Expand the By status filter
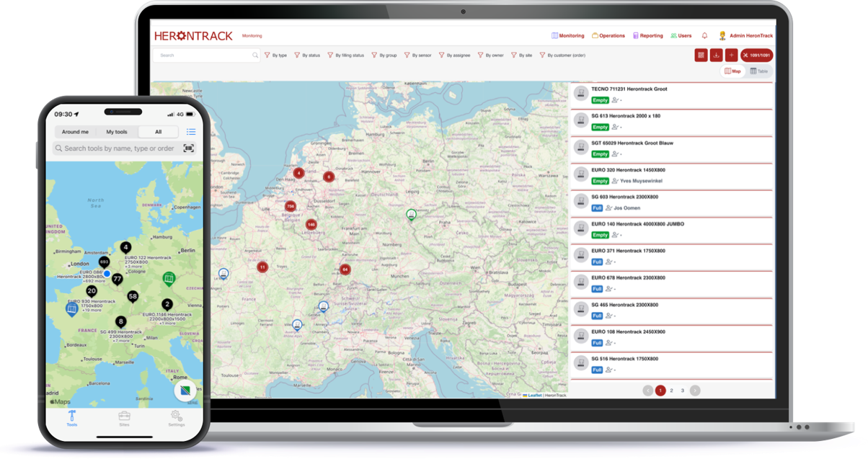Screen dimensions: 868x459 click(x=307, y=55)
